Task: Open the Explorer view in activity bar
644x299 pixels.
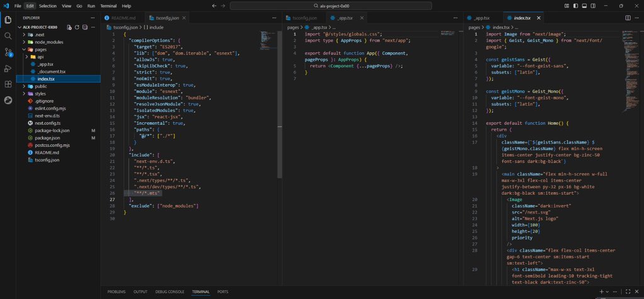Action: pyautogui.click(x=8, y=19)
